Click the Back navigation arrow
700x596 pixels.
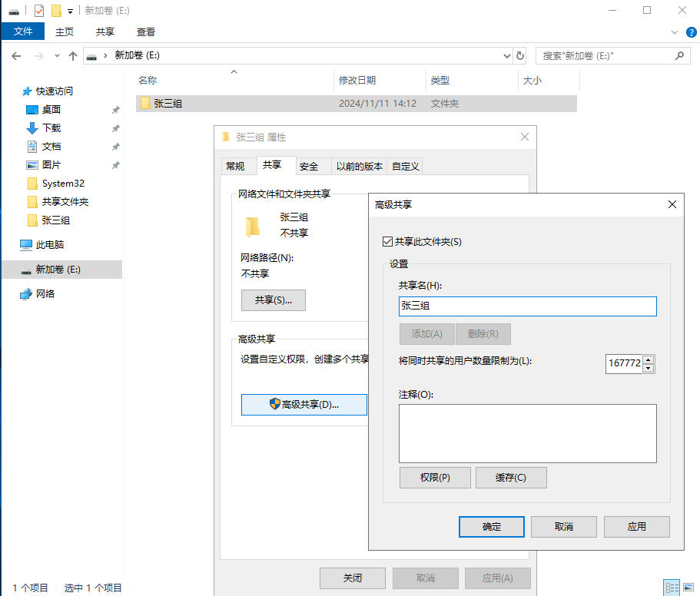[16, 56]
